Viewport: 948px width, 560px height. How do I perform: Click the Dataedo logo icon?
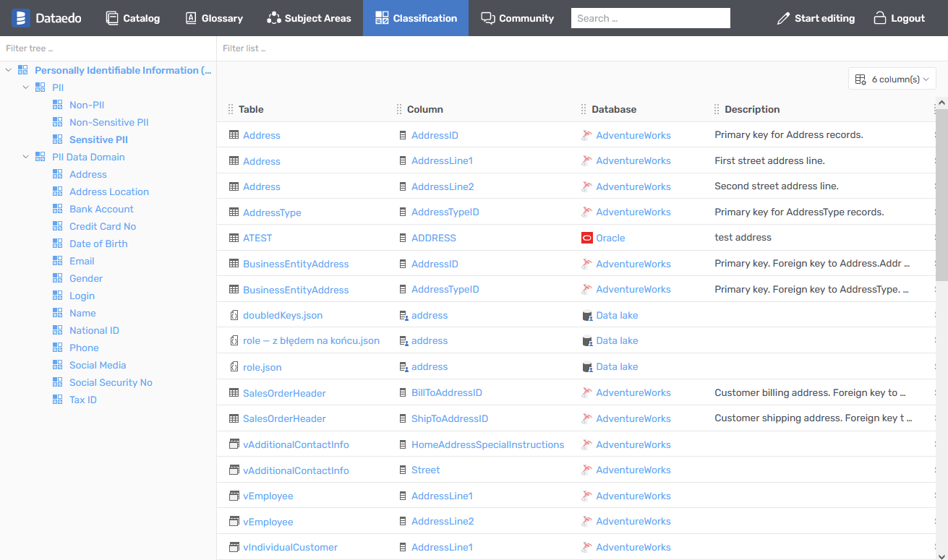tap(20, 18)
